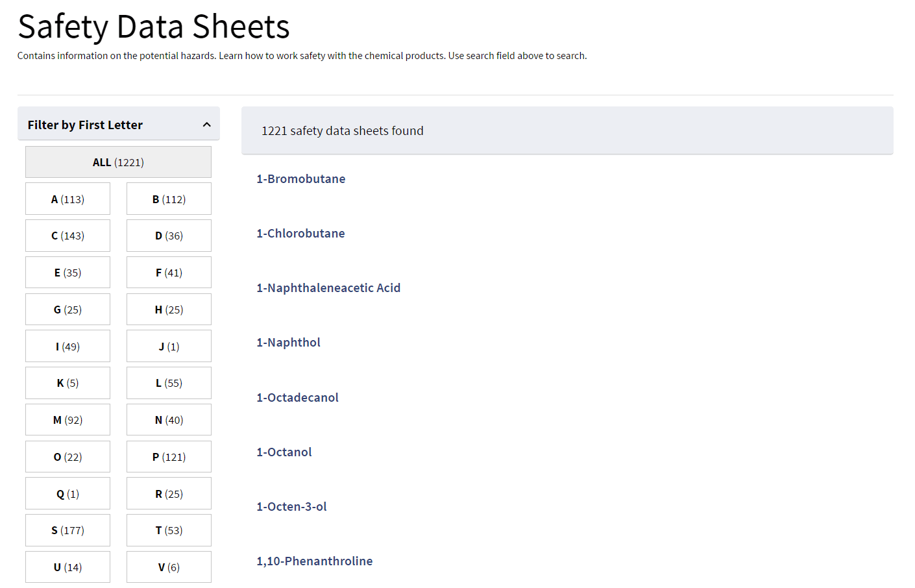Screen dimensions: 915x588
Task: Filter by letter B (112)
Action: pyautogui.click(x=169, y=199)
